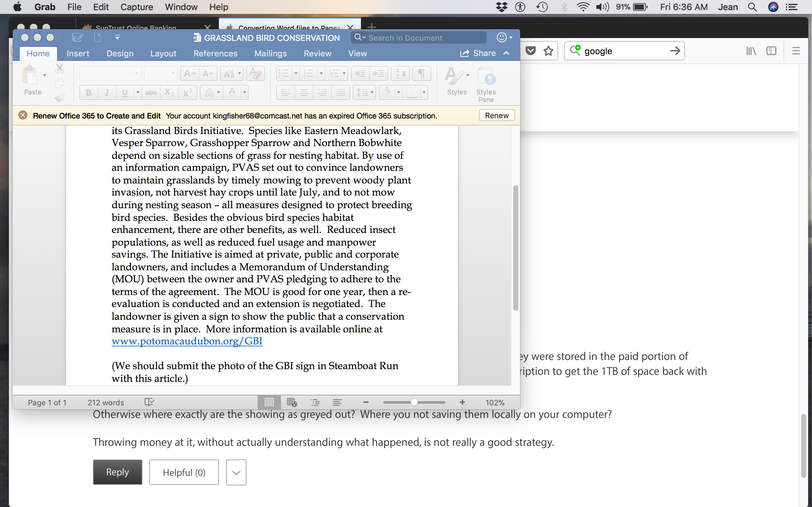
Task: Open the Capture menu in menu bar
Action: (137, 7)
